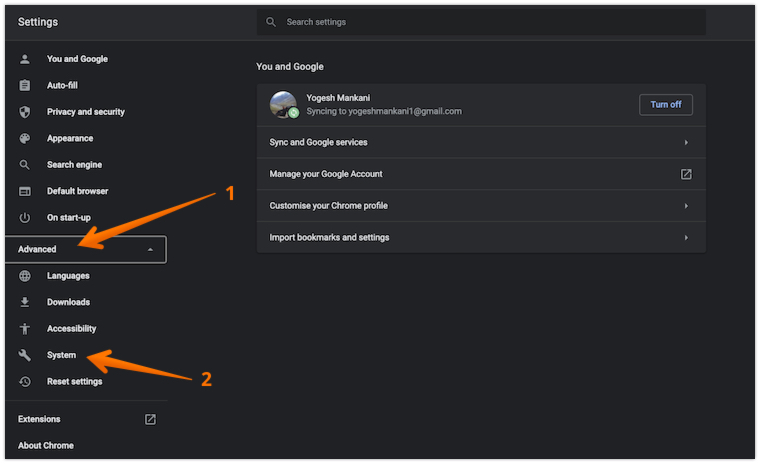This screenshot has width=760, height=464.
Task: Click the palette icon for Appearance
Action: (25, 138)
